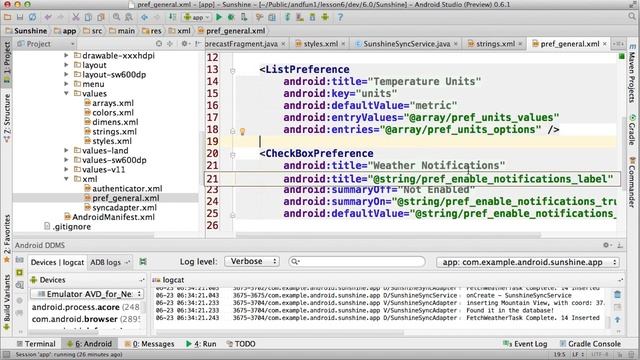Expand the menu folder
The height and width of the screenshot is (360, 640).
pyautogui.click(x=66, y=84)
